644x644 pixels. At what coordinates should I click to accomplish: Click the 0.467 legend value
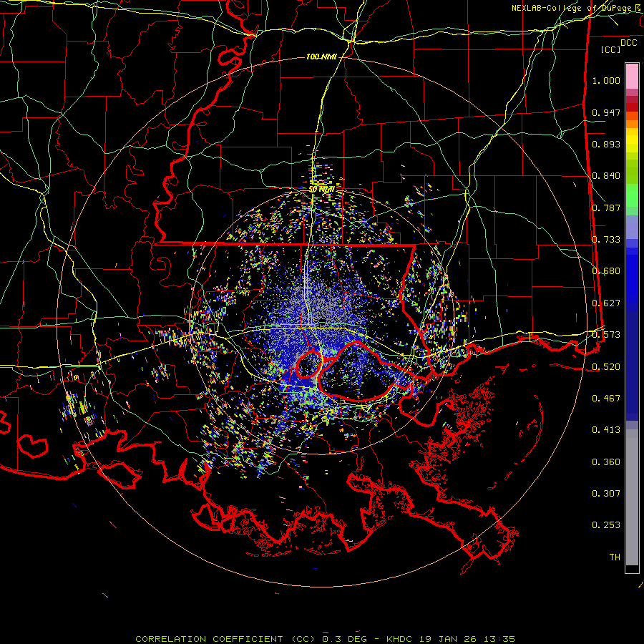tap(606, 399)
